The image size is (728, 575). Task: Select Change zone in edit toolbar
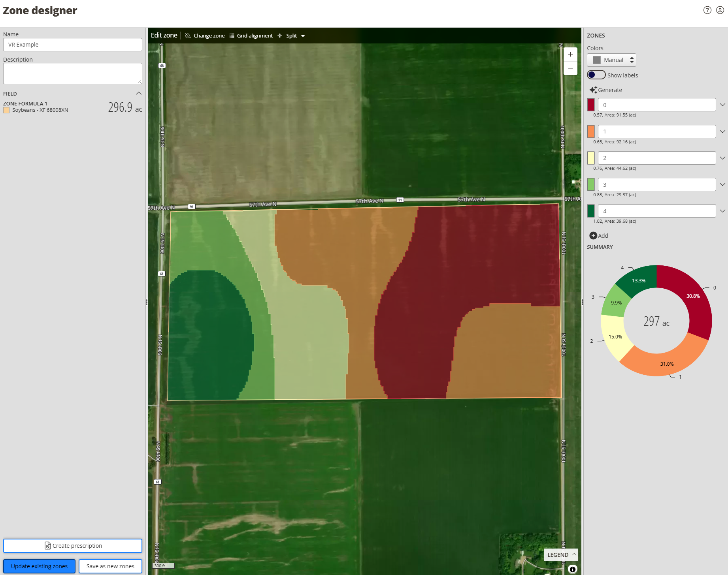[x=205, y=36]
